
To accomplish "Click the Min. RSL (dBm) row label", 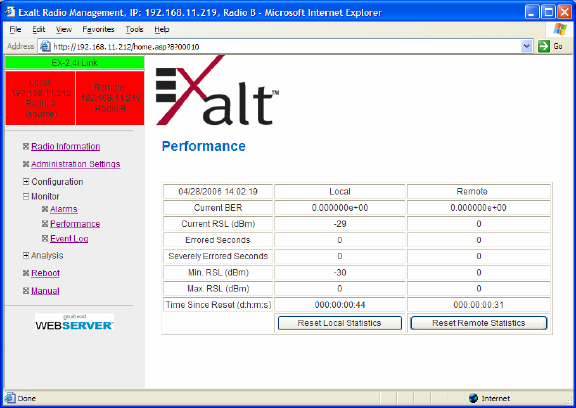I will coord(218,272).
